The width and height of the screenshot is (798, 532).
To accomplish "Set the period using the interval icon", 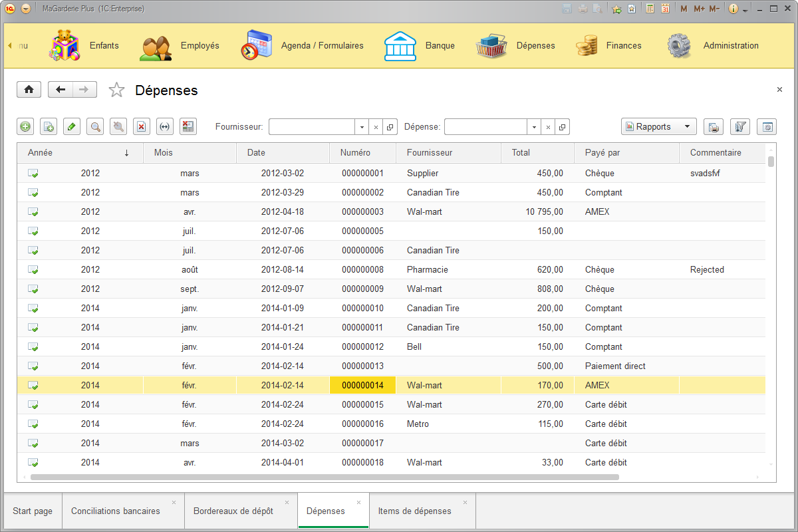I will pos(164,126).
